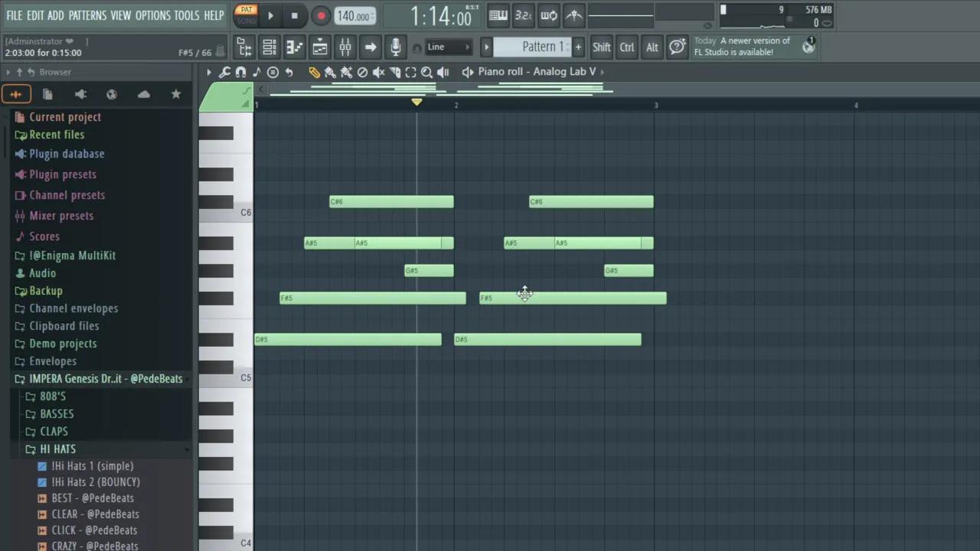Select the piano roll zoom tool
Screen dimensions: 980x551
[426, 72]
